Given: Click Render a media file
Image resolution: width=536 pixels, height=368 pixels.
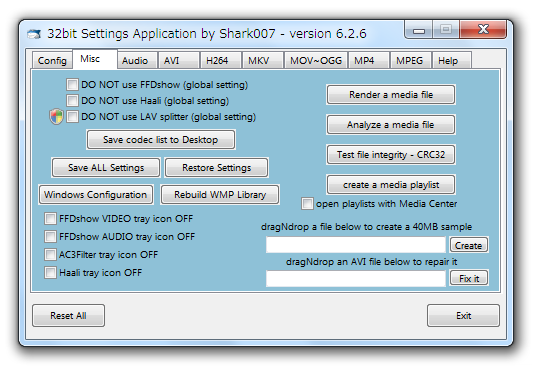Looking at the screenshot, I should click(x=391, y=95).
